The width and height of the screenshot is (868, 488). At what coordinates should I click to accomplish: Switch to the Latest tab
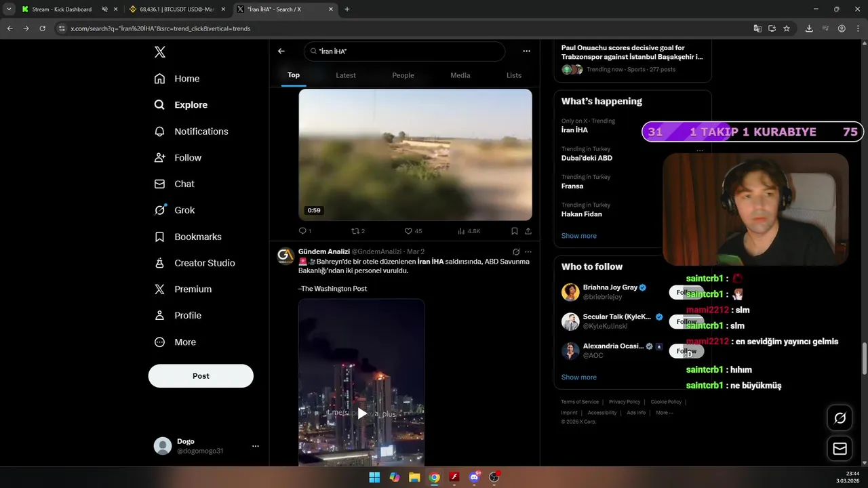tap(346, 75)
